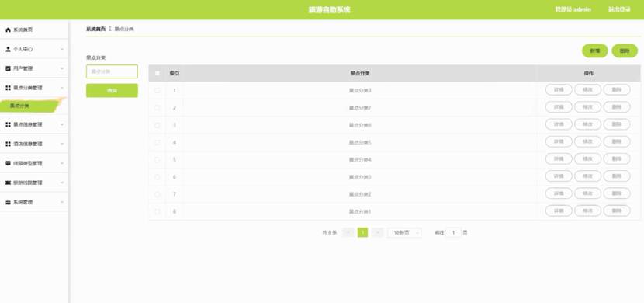
Task: Click the 旅游自助系统 title
Action: pyautogui.click(x=330, y=10)
